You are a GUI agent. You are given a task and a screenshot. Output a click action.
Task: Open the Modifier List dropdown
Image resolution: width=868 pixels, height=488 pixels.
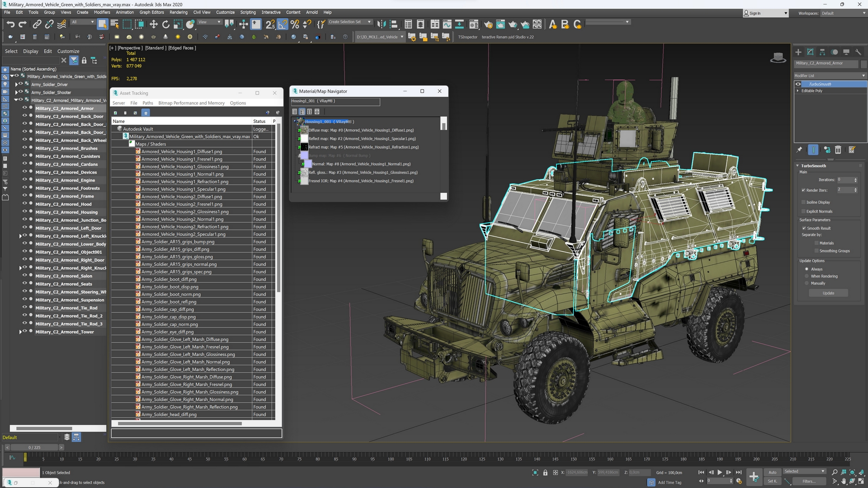[830, 75]
